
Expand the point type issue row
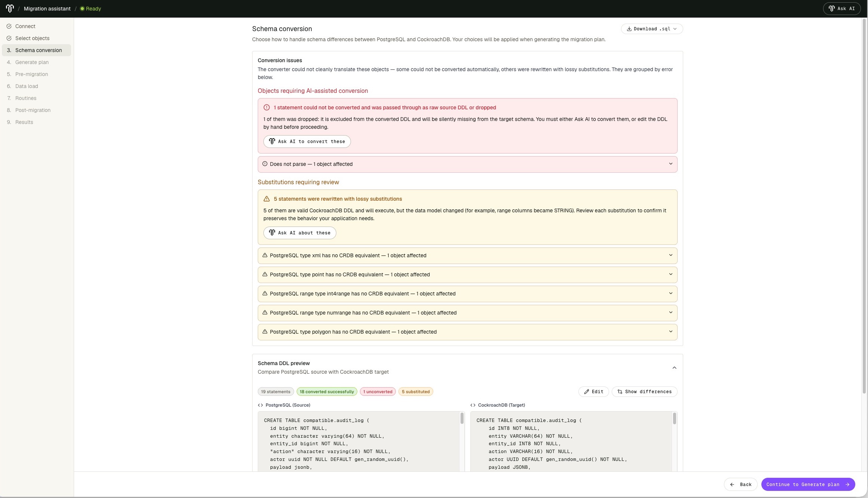(x=467, y=274)
